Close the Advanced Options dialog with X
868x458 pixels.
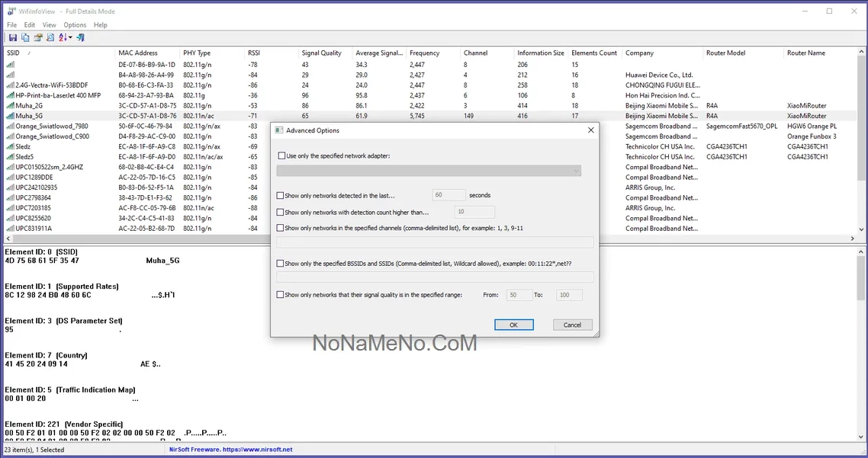(590, 130)
